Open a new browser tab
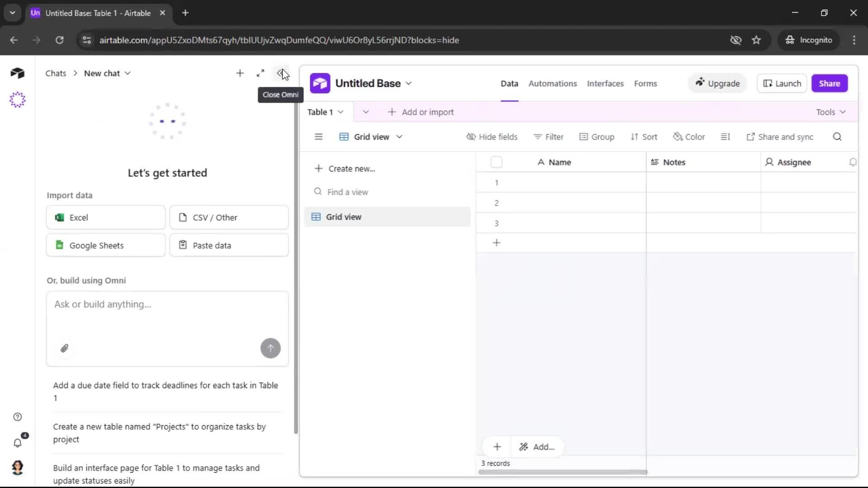The height and width of the screenshot is (488, 868). point(185,13)
